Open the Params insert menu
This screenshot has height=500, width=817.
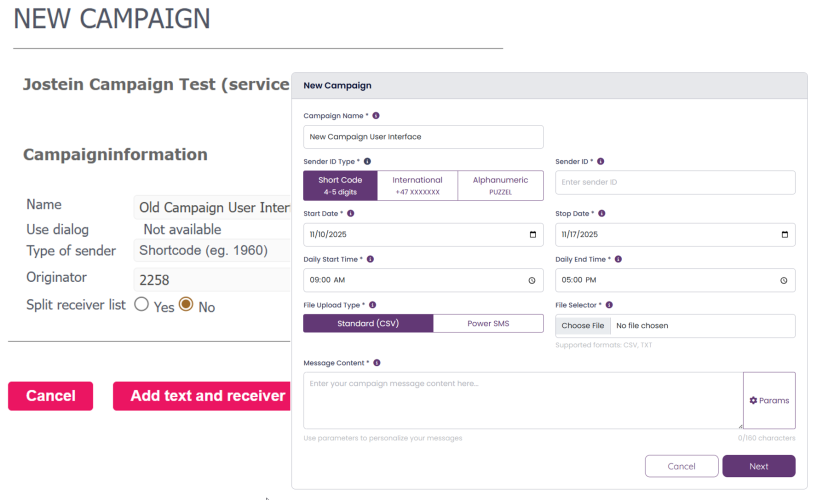[769, 400]
